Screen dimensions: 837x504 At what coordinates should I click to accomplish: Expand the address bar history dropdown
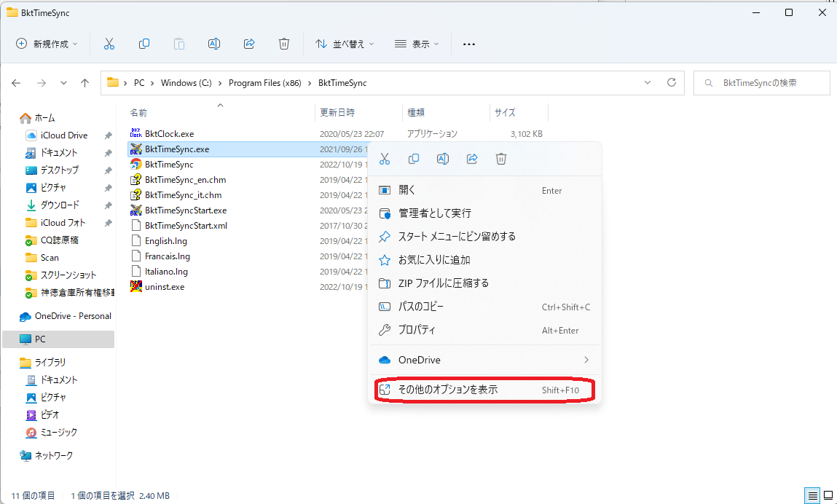(648, 83)
